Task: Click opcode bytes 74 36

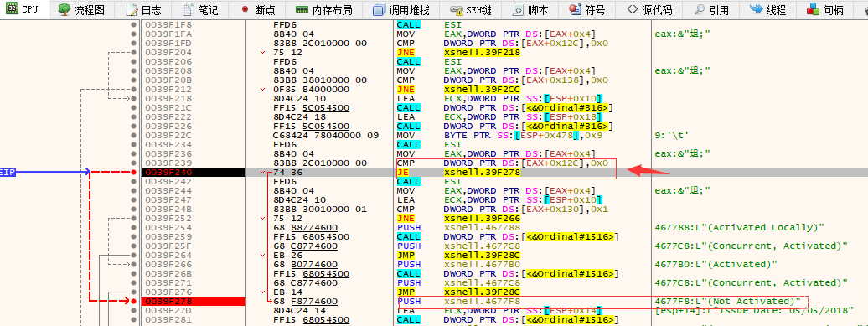Action: click(288, 172)
